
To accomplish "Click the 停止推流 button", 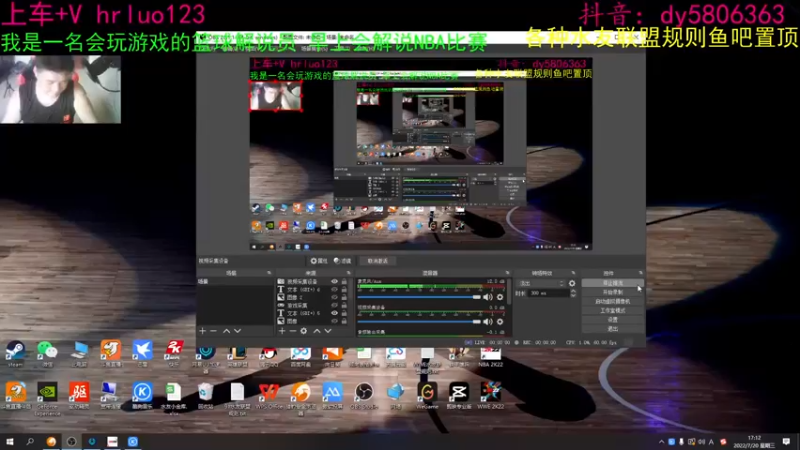I will pos(612,283).
